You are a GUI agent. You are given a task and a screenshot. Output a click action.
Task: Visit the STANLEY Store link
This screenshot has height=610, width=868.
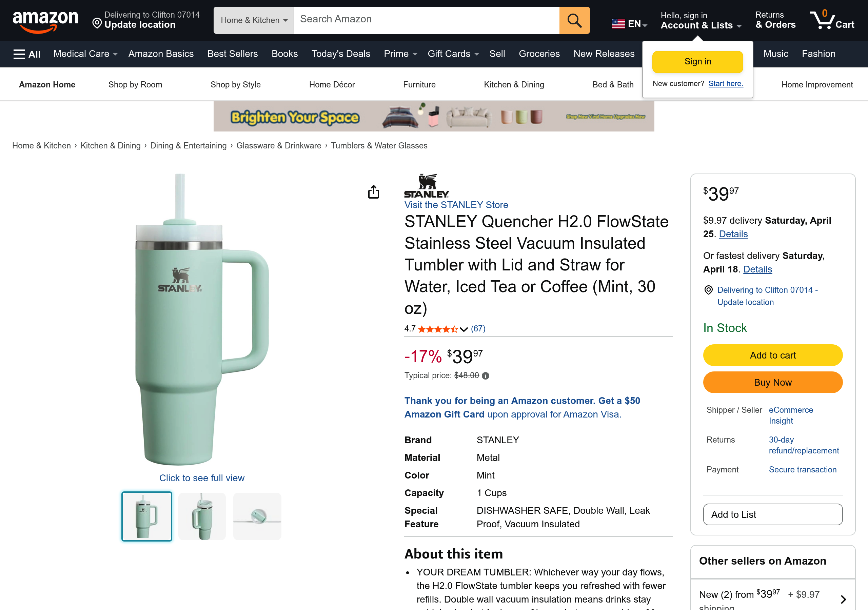pos(456,205)
